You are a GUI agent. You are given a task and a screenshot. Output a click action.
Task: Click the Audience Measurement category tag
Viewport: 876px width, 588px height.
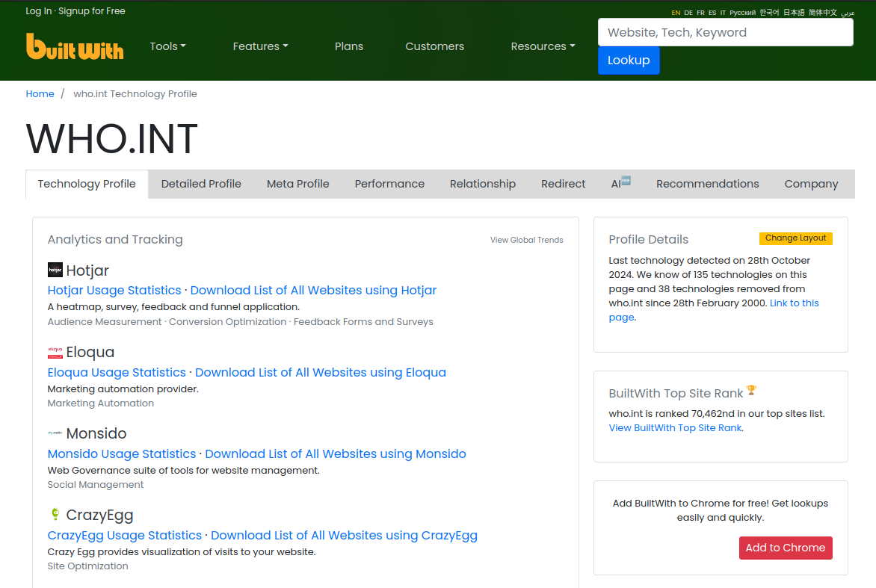coord(105,321)
